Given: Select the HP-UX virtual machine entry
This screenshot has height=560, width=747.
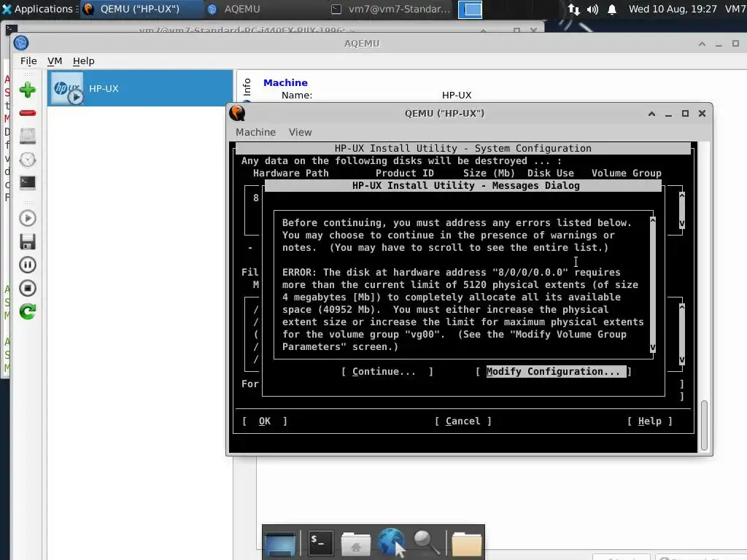Looking at the screenshot, I should click(x=140, y=88).
